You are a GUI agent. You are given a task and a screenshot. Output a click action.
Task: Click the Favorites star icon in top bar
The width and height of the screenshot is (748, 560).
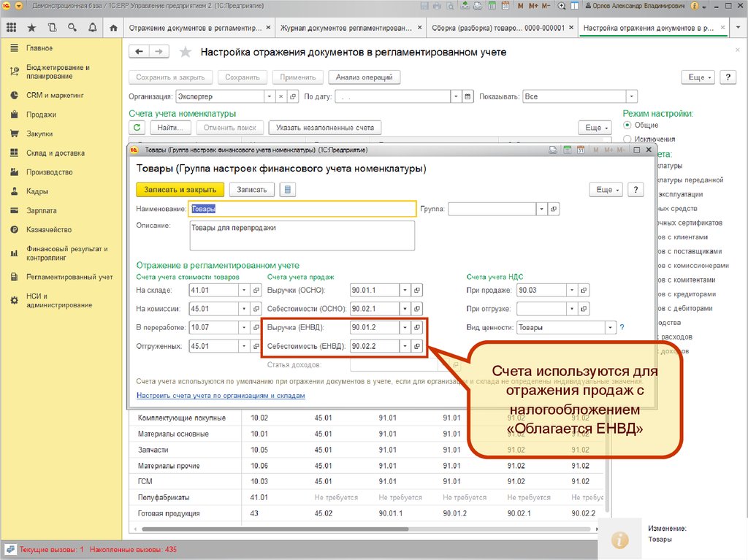pyautogui.click(x=31, y=28)
